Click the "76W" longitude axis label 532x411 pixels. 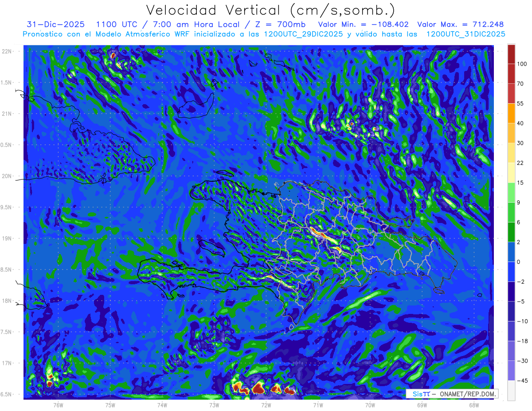point(58,405)
